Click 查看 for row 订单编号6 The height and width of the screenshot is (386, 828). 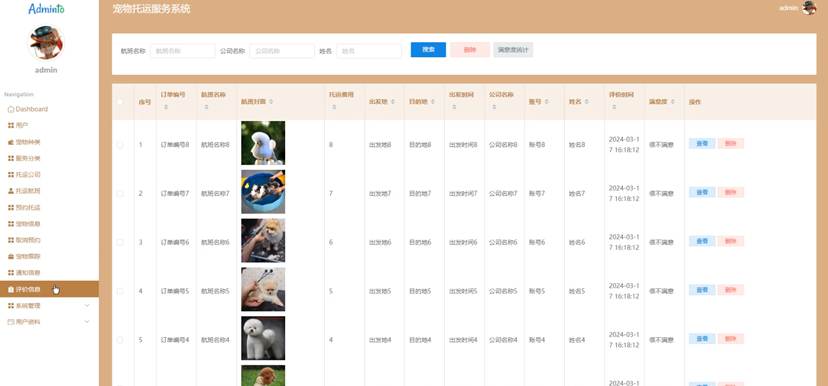click(x=702, y=241)
